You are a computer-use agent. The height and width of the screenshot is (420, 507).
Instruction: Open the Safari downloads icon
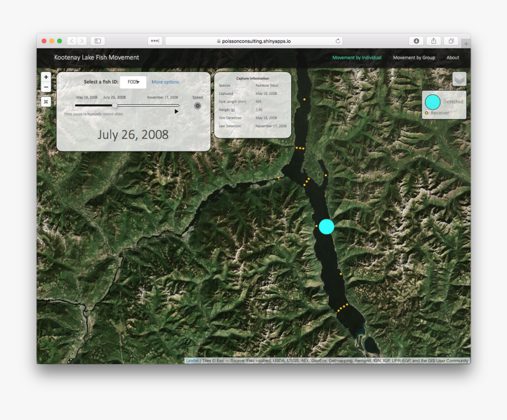pos(416,41)
